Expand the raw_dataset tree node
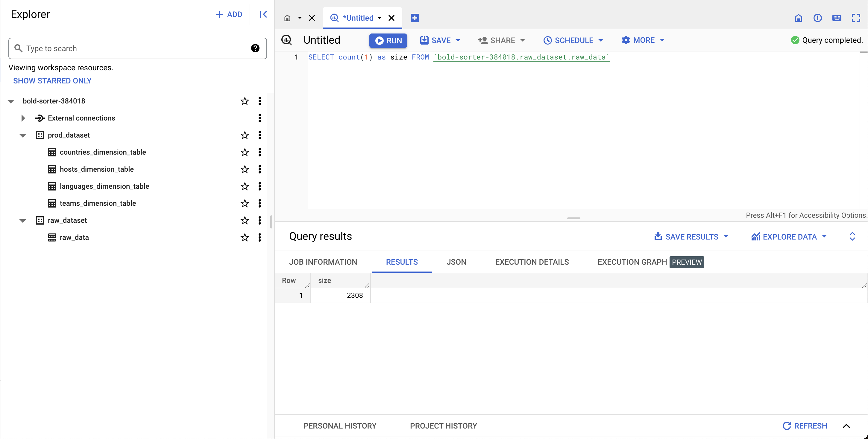Image resolution: width=868 pixels, height=439 pixels. coord(23,220)
